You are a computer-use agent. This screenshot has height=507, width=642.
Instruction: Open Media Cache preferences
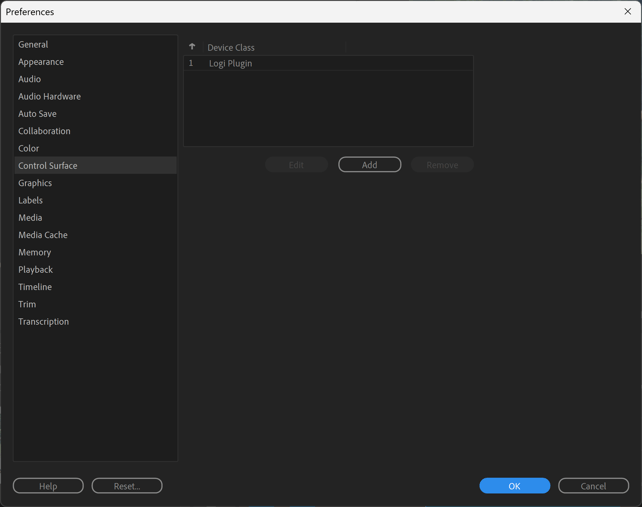43,235
